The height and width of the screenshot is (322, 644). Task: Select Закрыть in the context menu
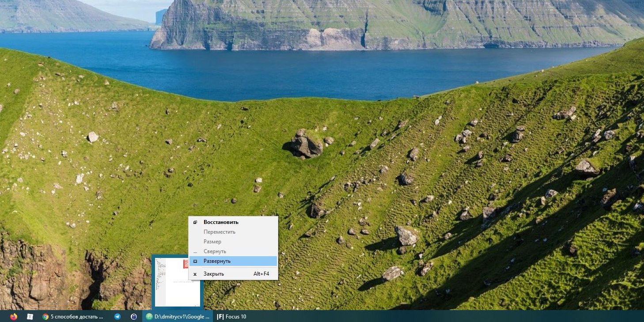(214, 274)
